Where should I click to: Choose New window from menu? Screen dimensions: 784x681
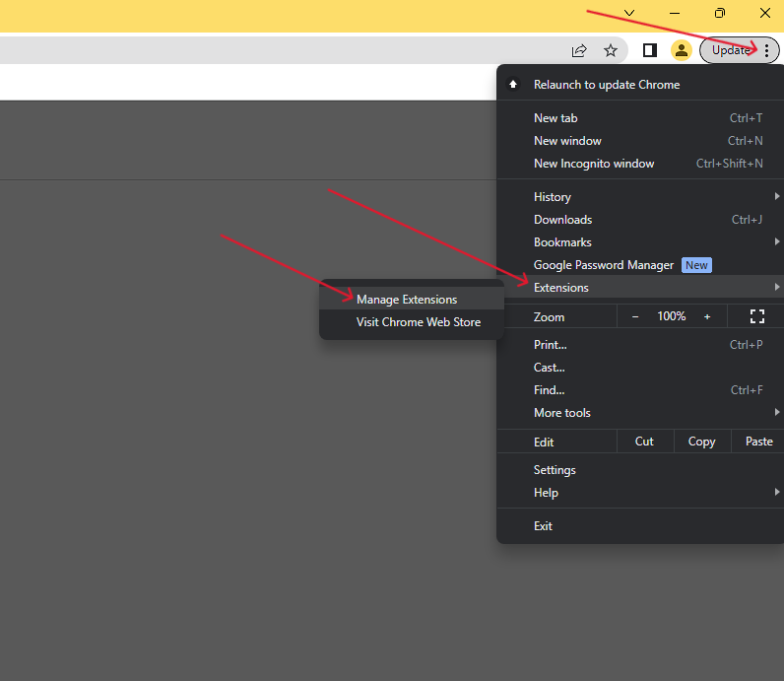click(640, 141)
